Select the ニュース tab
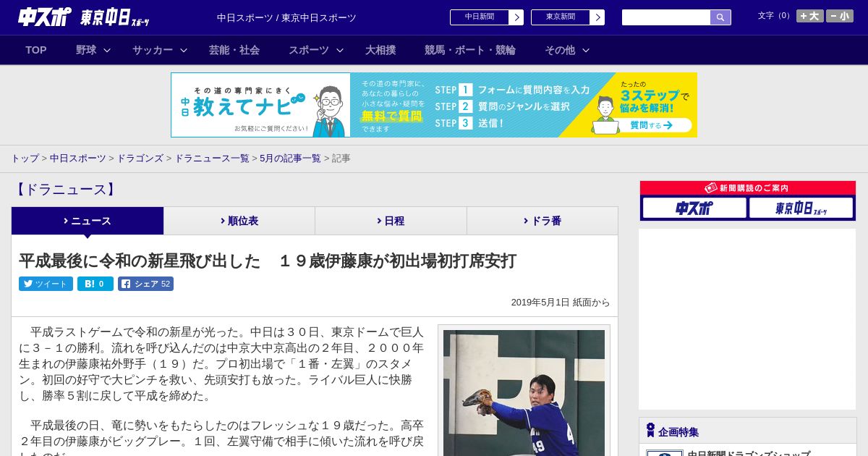 pos(88,221)
